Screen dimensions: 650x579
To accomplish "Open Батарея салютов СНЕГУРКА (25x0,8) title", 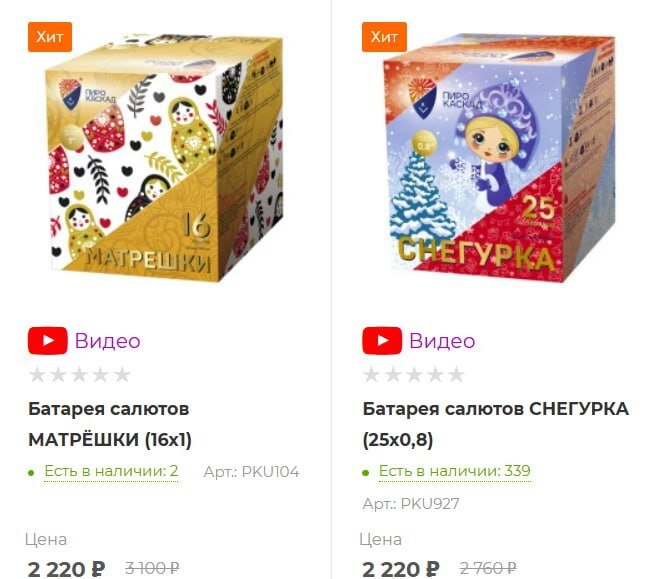I will tap(495, 424).
